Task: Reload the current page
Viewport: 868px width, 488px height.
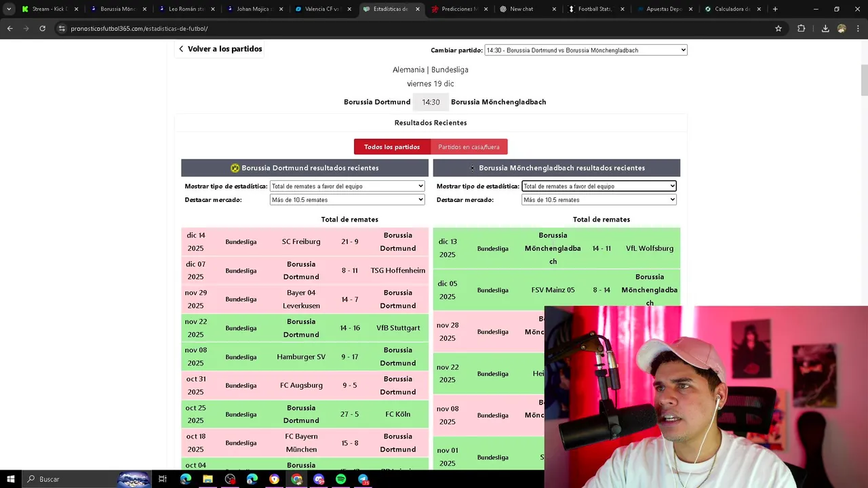Action: click(x=42, y=28)
